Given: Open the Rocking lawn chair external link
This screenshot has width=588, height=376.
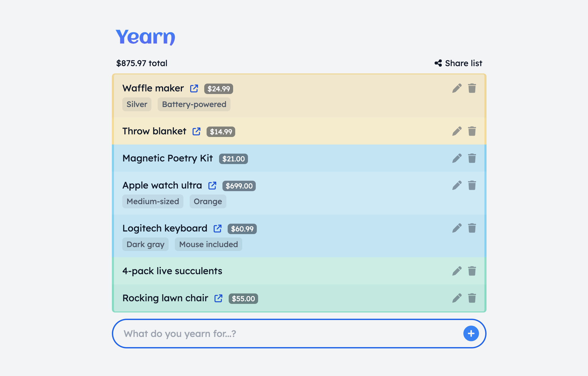Looking at the screenshot, I should tap(218, 298).
